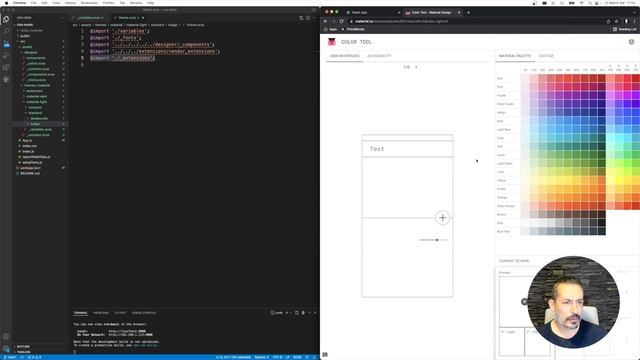Image resolution: width=640 pixels, height=360 pixels.
Task: Open Apps bookmark in Chrome
Action: (x=331, y=29)
